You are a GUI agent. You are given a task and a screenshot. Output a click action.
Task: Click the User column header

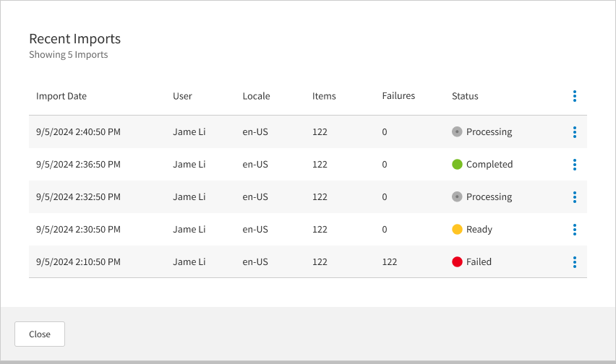[182, 96]
